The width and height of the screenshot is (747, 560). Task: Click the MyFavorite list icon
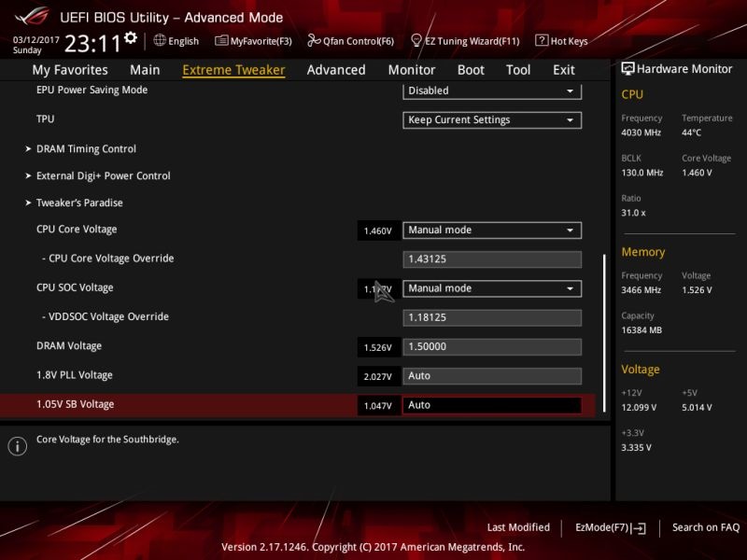[x=221, y=41]
